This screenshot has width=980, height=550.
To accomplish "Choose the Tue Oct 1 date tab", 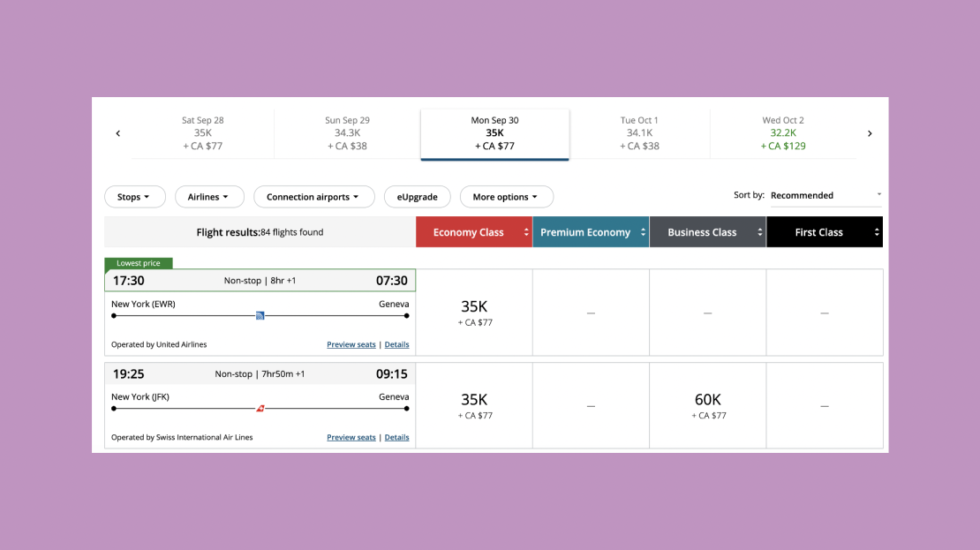I will point(639,133).
